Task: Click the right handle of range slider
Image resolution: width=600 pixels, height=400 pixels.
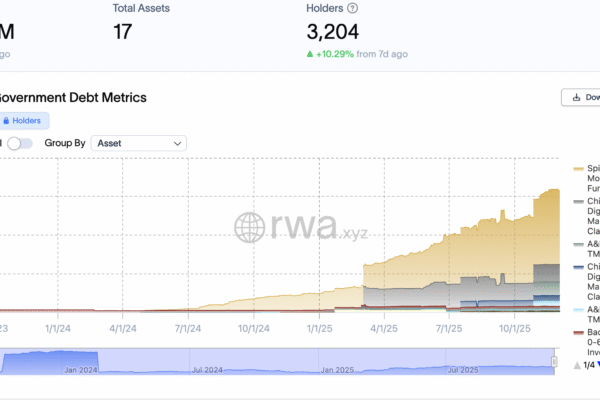Action: tap(553, 360)
